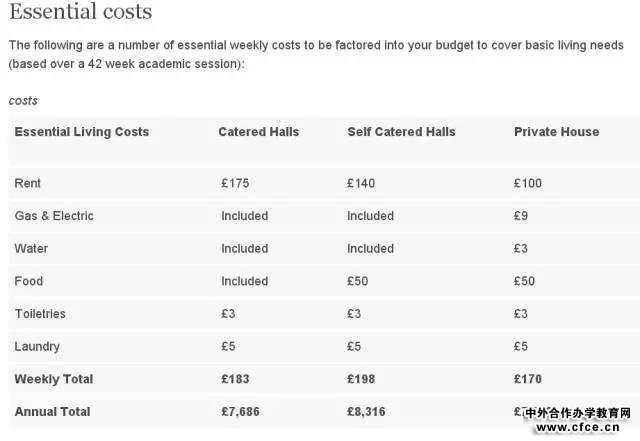Click the Essential Living Costs header cell
Viewport: 640px width, 441px height.
[82, 131]
